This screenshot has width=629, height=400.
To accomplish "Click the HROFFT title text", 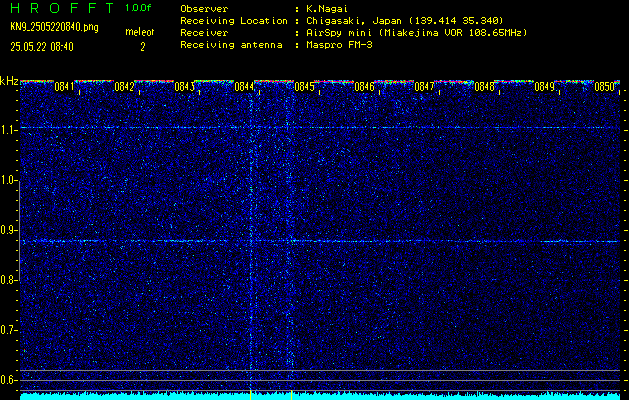I will (62, 8).
